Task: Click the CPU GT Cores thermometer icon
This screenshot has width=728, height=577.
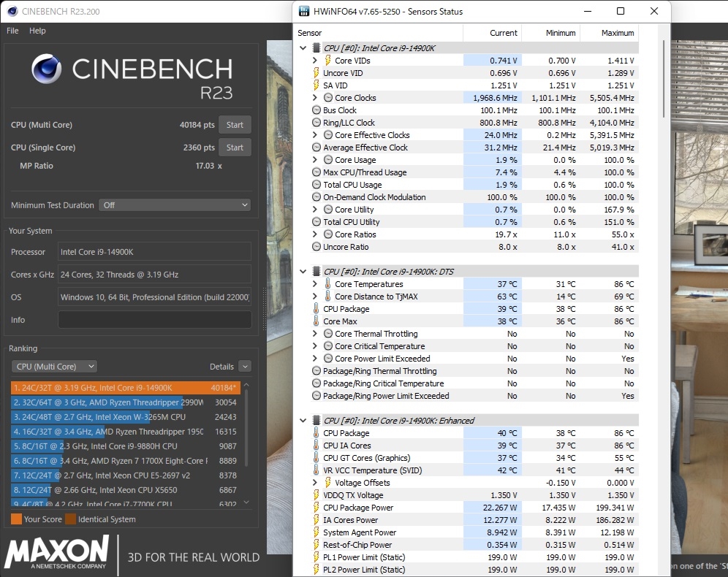Action: coord(316,458)
